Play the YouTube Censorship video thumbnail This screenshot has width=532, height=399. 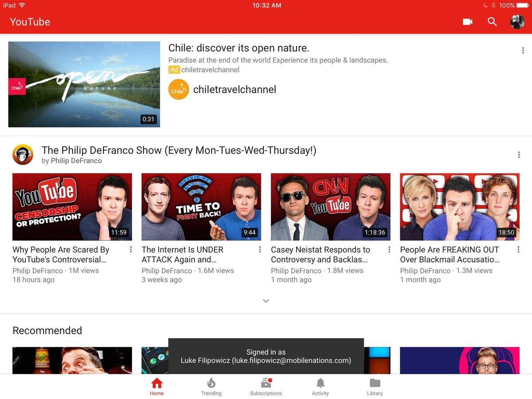pyautogui.click(x=72, y=207)
